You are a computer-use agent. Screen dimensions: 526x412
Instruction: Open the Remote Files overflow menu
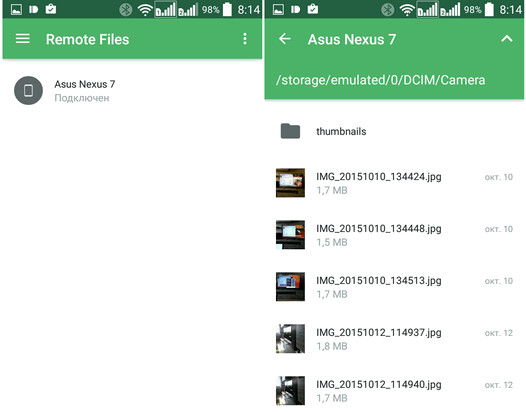point(245,39)
